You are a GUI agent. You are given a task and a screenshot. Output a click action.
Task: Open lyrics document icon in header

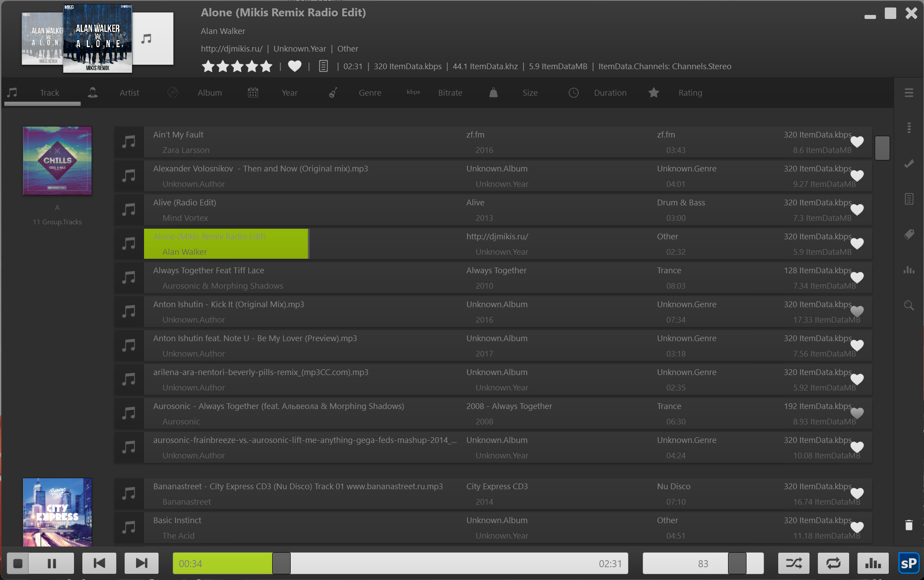[323, 66]
